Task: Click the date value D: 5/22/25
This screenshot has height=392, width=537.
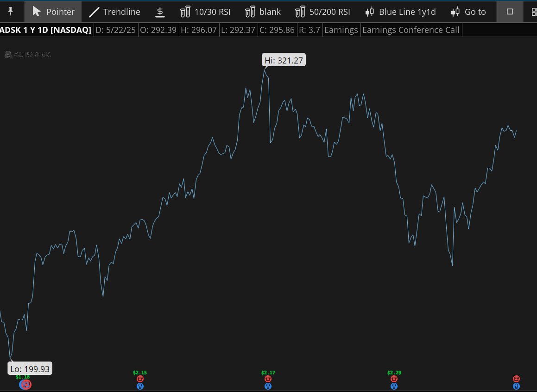Action: (x=116, y=30)
